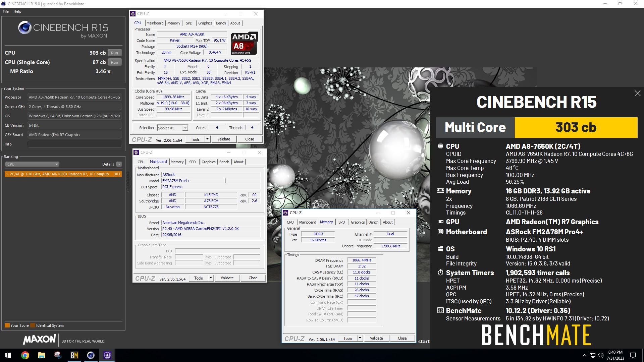The height and width of the screenshot is (362, 644).
Task: Switch to SPD tab in top CPU-Z window
Action: point(189,23)
